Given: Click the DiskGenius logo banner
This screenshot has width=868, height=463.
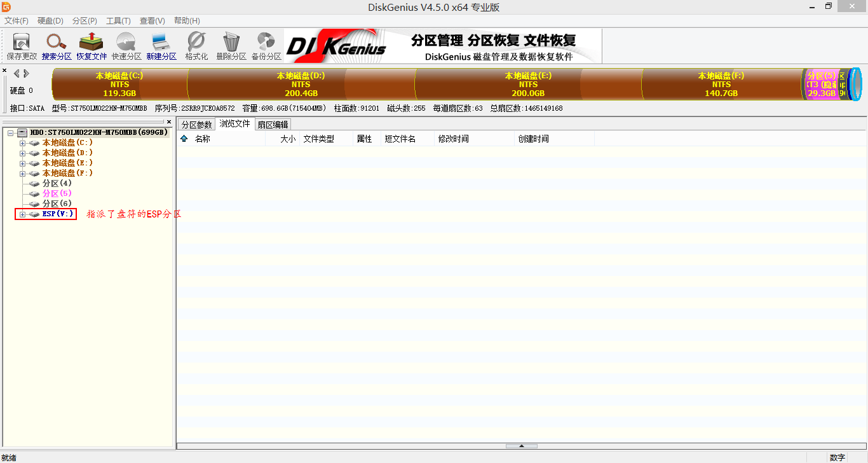Looking at the screenshot, I should [x=443, y=46].
